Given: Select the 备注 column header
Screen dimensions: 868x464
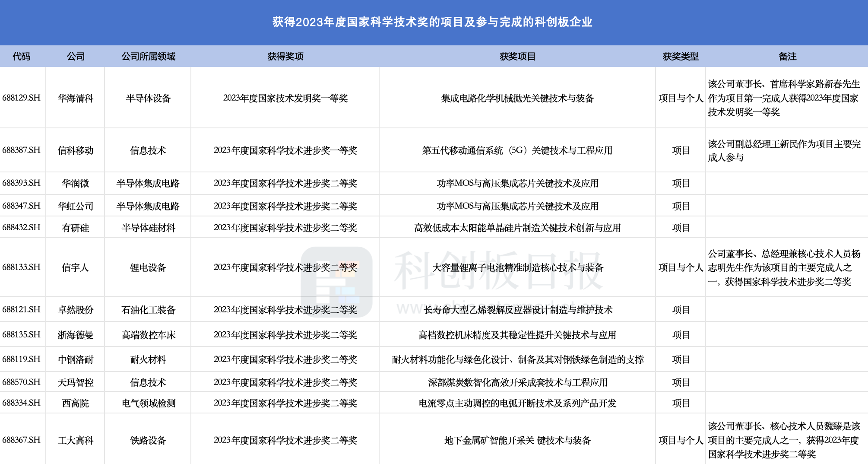Looking at the screenshot, I should pos(787,57).
